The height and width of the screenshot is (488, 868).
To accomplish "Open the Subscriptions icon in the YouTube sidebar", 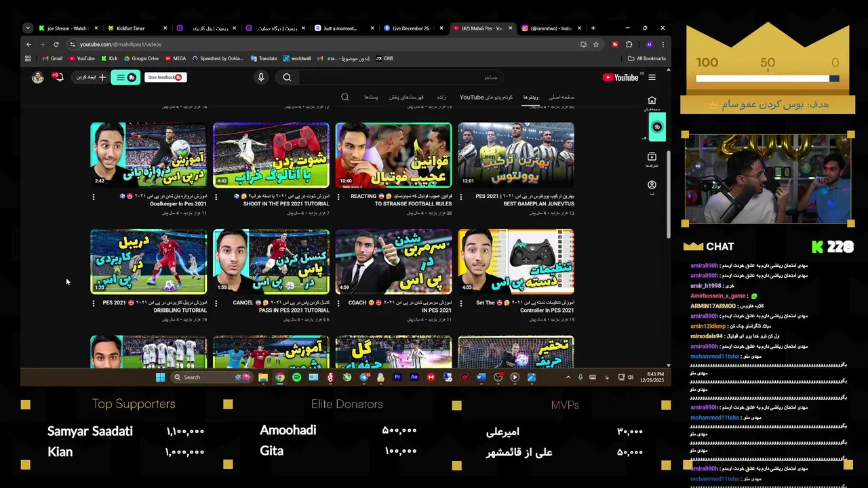I will (652, 157).
